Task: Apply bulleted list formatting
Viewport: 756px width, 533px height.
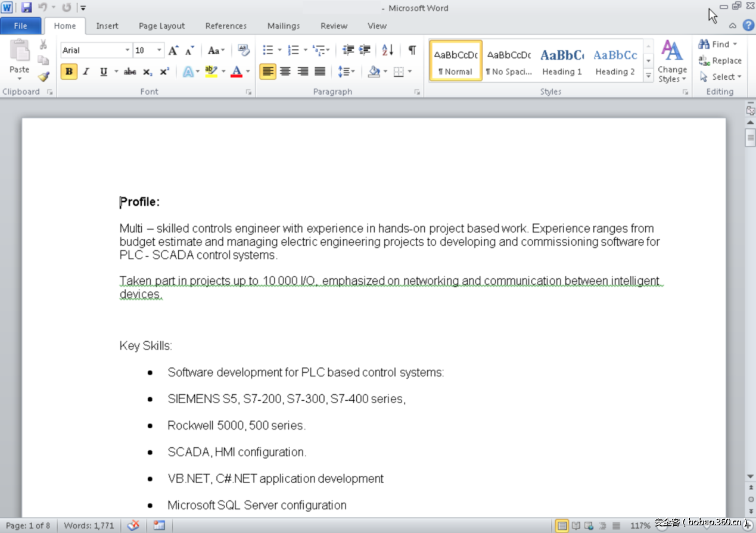Action: tap(268, 50)
